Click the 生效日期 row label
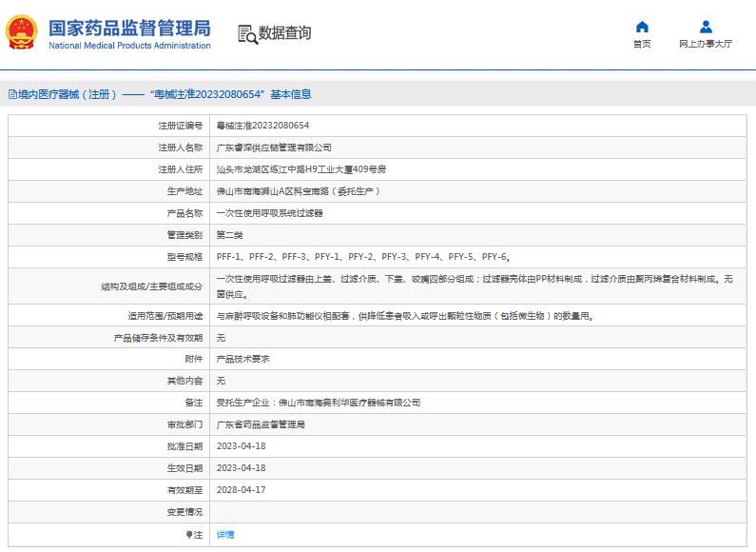756x552 pixels. [184, 468]
